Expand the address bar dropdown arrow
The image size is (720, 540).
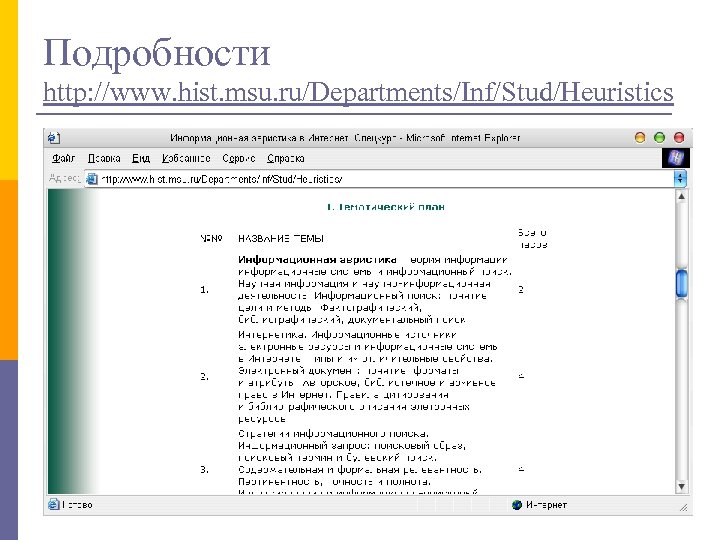pos(680,179)
